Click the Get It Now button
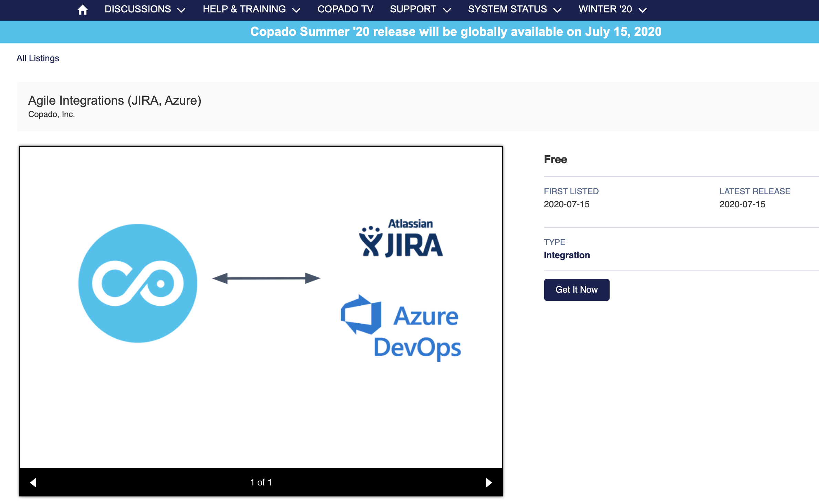This screenshot has height=504, width=819. point(577,290)
